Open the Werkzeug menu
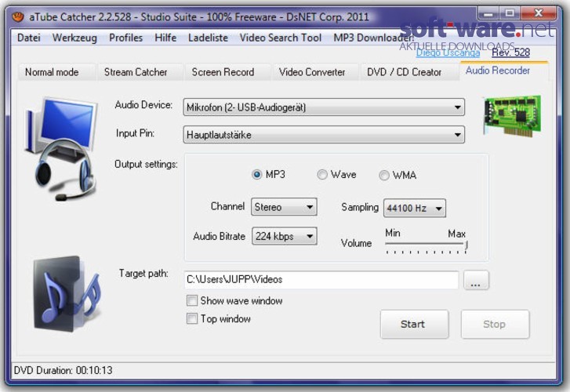Viewport: 570px width, 392px height. pos(74,38)
